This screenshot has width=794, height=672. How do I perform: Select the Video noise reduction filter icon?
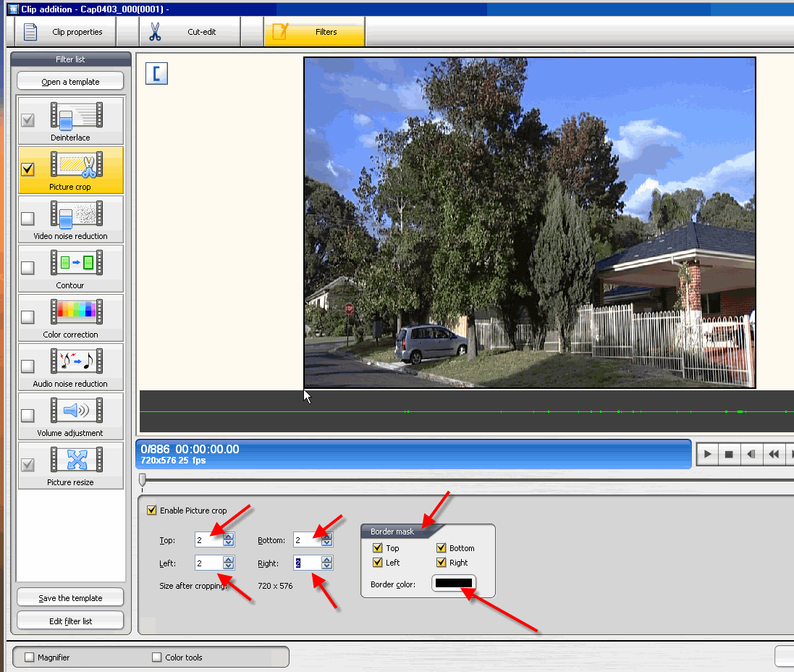[76, 214]
